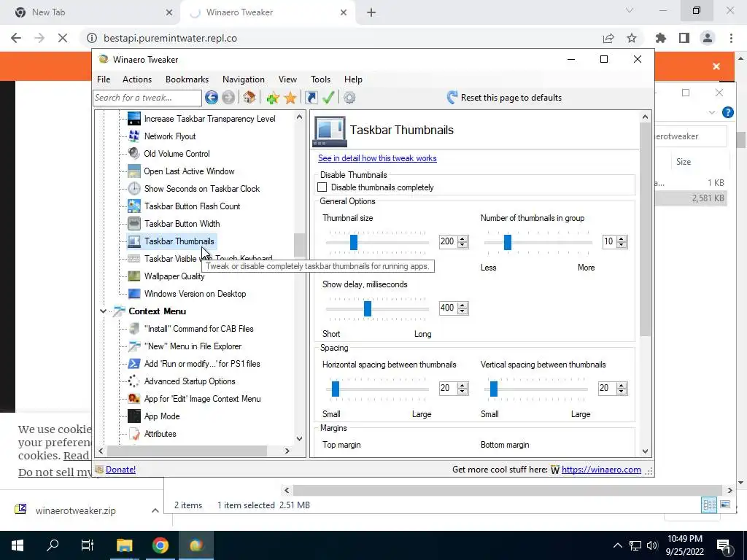Click the Show delay slider handle
The image size is (747, 560).
(368, 308)
